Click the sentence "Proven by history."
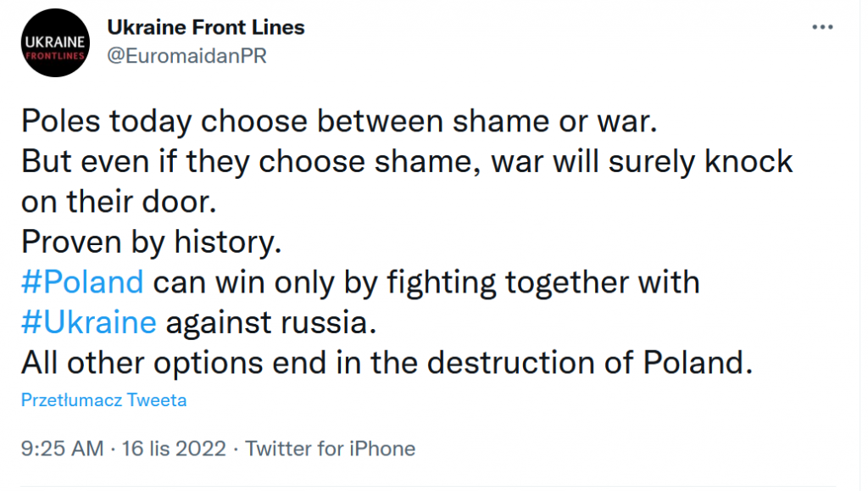The image size is (868, 491). coord(150,242)
